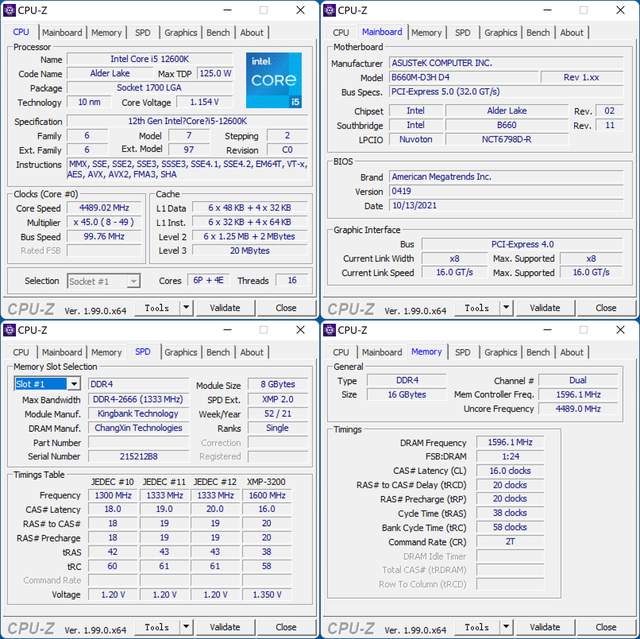This screenshot has width=640, height=639.
Task: Click the Intel Core i5 logo
Action: pos(274,80)
